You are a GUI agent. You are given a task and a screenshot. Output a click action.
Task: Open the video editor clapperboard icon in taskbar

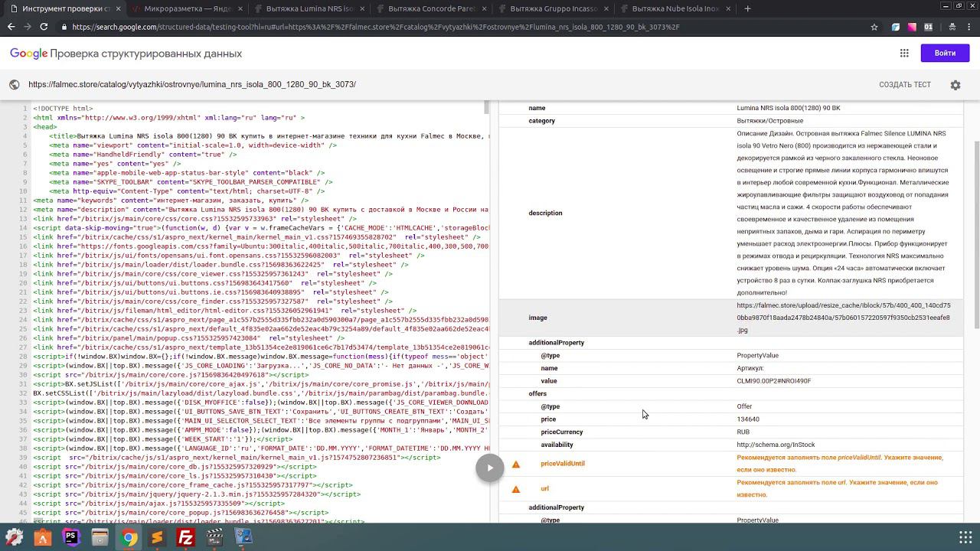click(x=214, y=538)
